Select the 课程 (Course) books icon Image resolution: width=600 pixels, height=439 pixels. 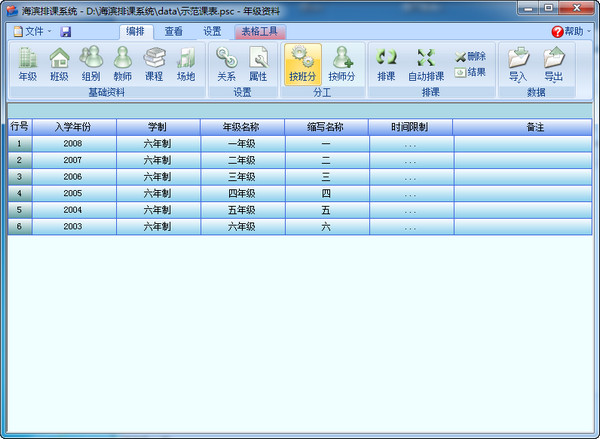coord(153,63)
